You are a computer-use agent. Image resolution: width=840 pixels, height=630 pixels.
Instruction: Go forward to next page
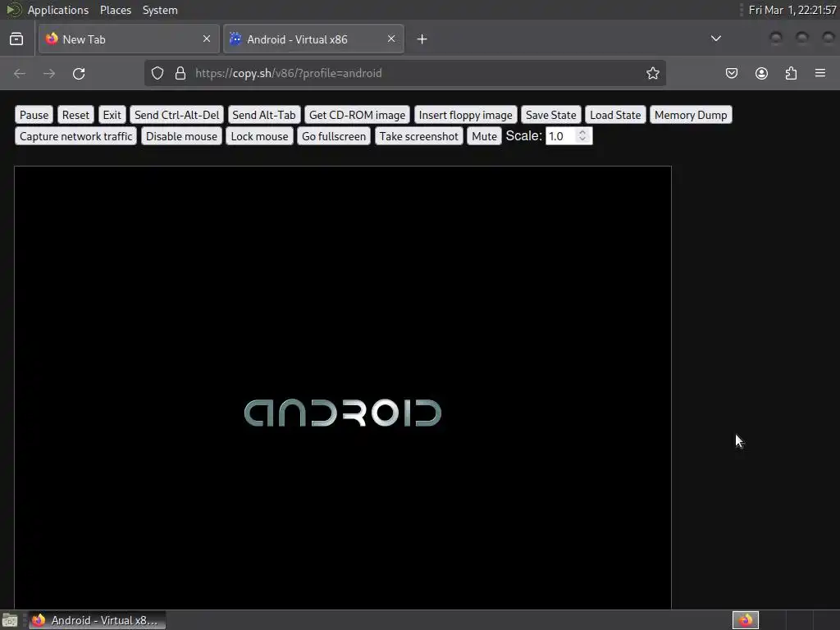point(49,73)
